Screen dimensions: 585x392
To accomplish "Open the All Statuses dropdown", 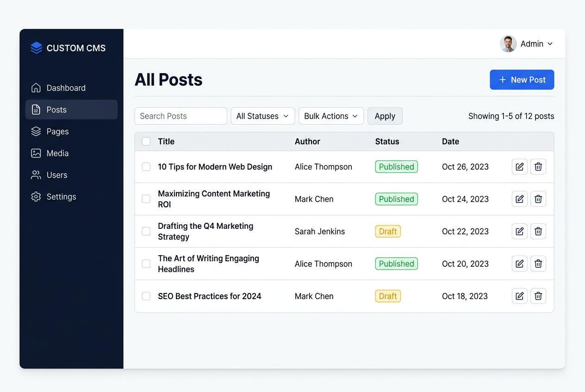I will pos(262,116).
